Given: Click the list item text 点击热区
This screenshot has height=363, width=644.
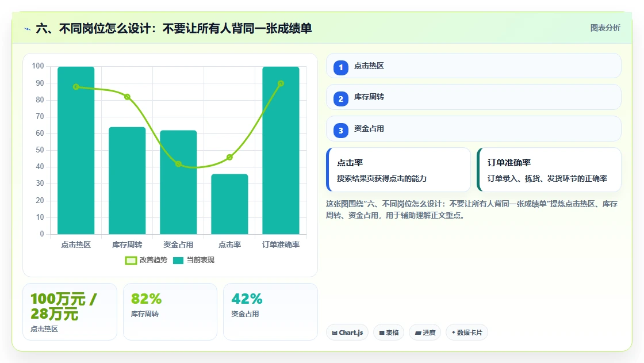Looking at the screenshot, I should tap(369, 66).
